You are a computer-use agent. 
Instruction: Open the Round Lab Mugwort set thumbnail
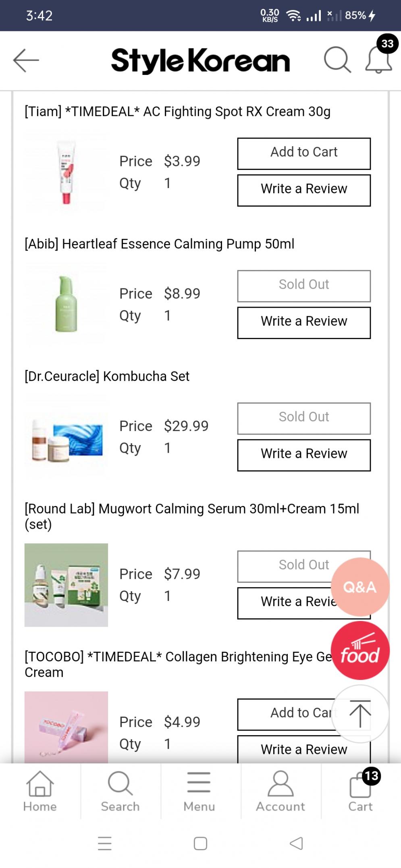point(66,585)
